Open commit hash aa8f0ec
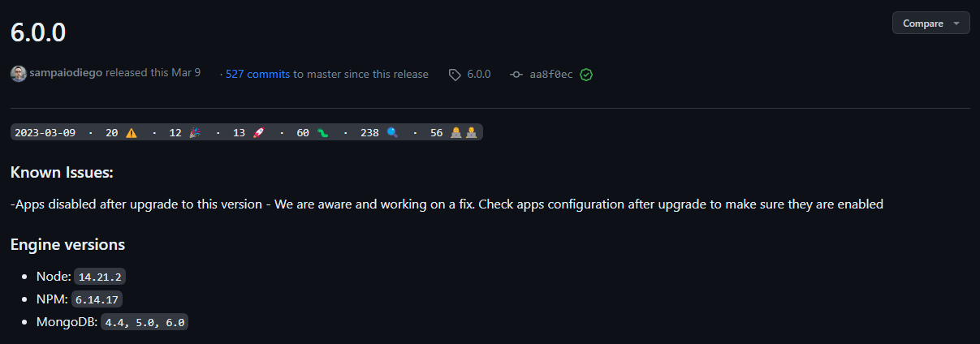This screenshot has width=980, height=344. (x=551, y=75)
